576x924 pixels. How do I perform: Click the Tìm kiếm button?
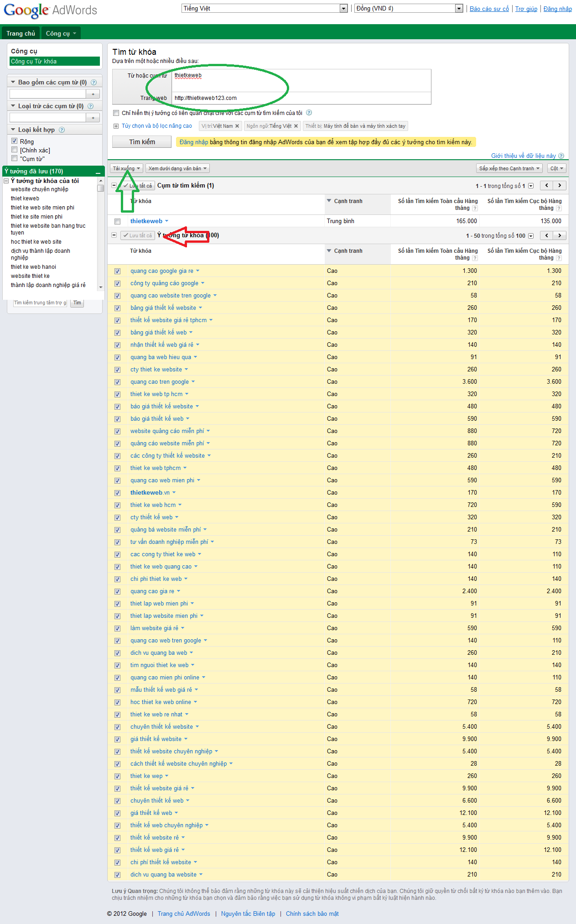pyautogui.click(x=142, y=142)
